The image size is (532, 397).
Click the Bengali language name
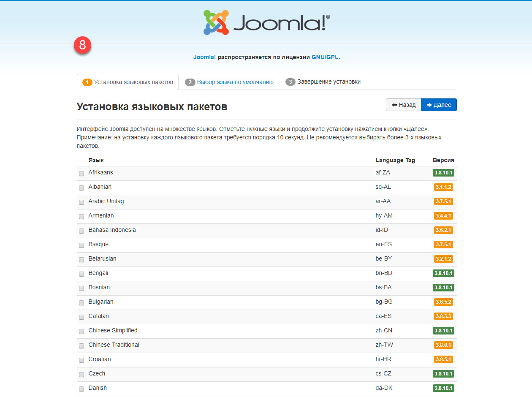pos(98,273)
